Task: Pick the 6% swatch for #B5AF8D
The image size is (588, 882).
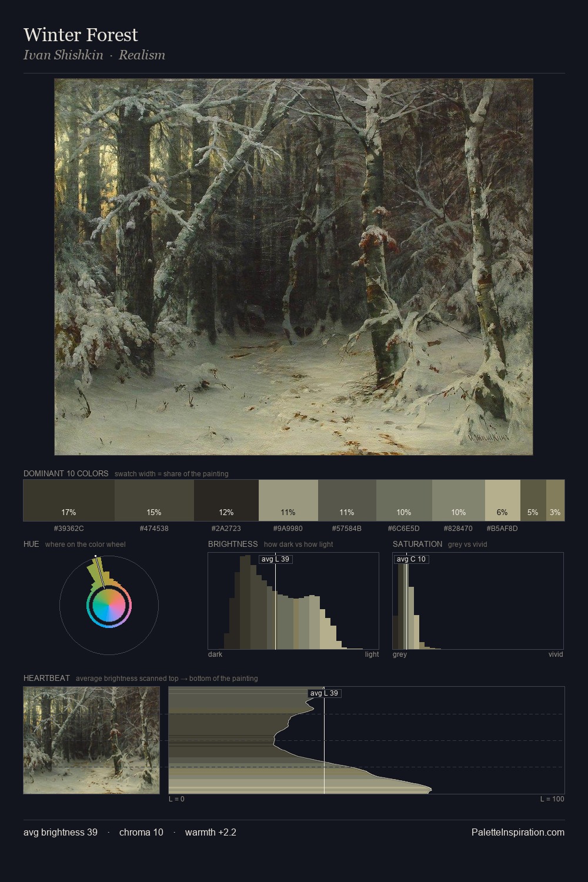Action: 503,500
